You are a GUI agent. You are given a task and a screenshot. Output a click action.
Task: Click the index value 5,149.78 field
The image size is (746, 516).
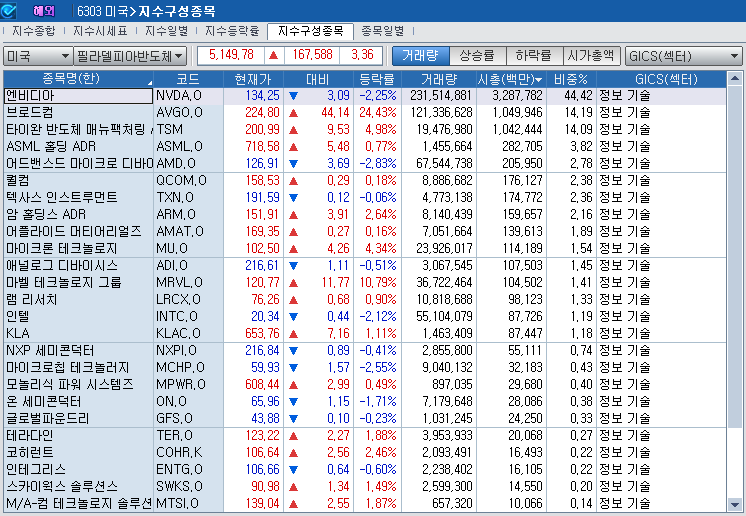[x=231, y=55]
